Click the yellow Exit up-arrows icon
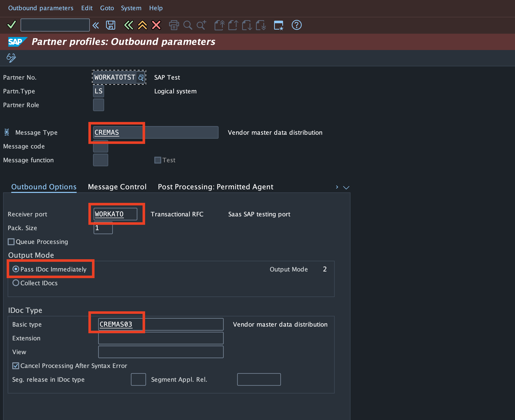Image resolution: width=515 pixels, height=420 pixels. tap(142, 25)
